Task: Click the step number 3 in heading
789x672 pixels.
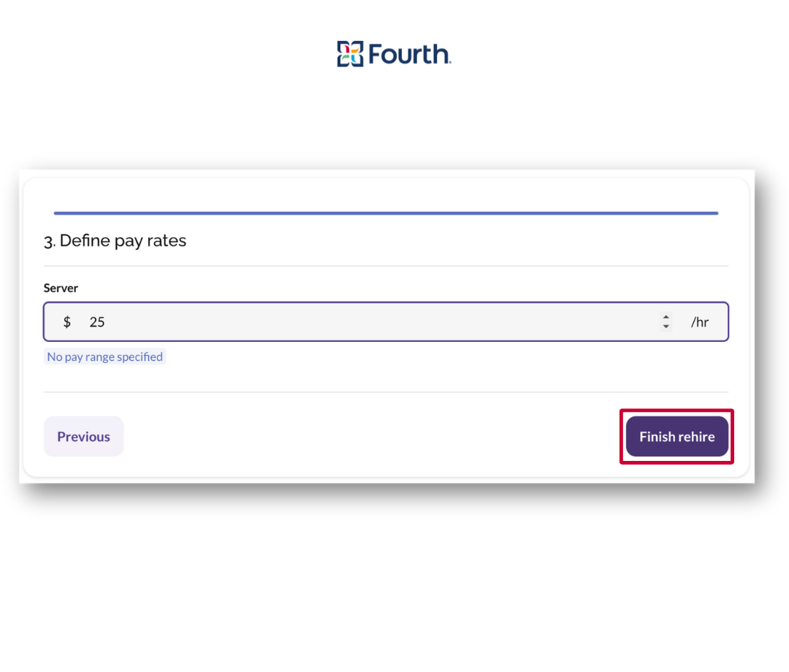Action: coord(48,242)
